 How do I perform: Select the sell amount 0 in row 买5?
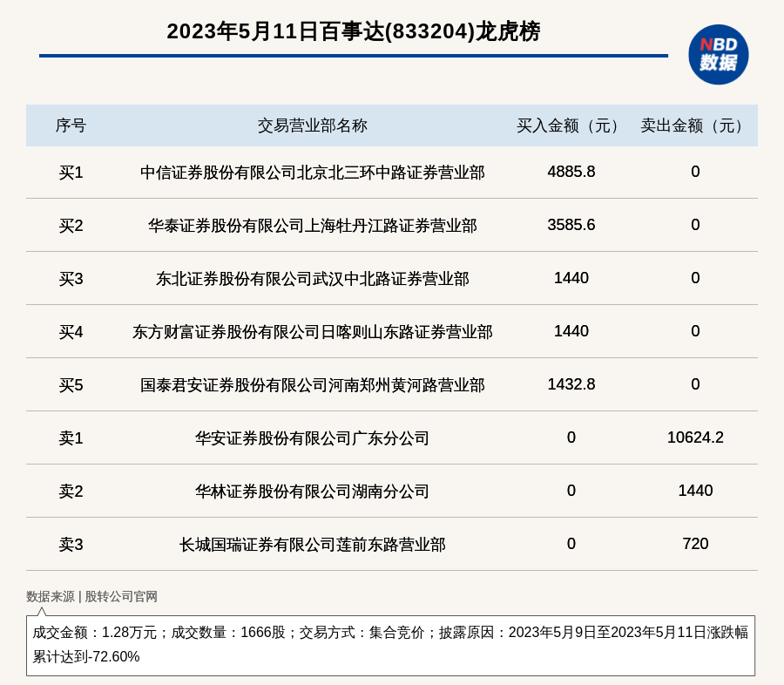[x=695, y=384]
